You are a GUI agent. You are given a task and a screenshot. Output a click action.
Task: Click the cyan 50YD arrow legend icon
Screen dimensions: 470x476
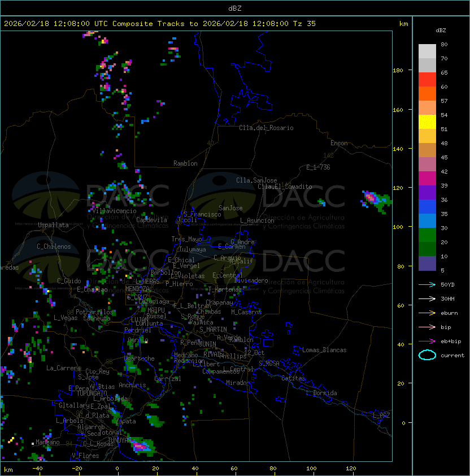tap(427, 284)
